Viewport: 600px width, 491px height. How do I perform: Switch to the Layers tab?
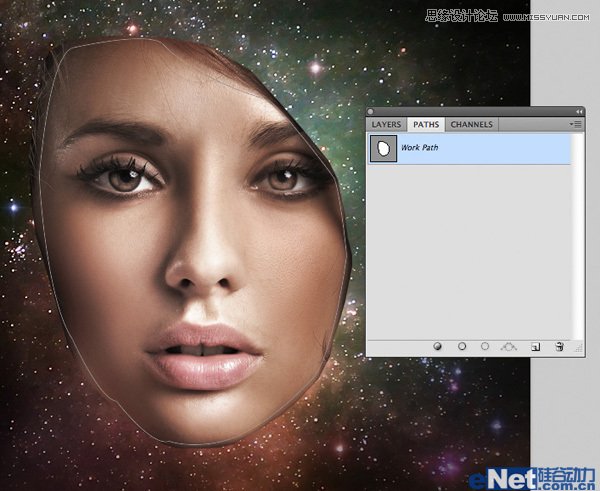click(x=386, y=125)
